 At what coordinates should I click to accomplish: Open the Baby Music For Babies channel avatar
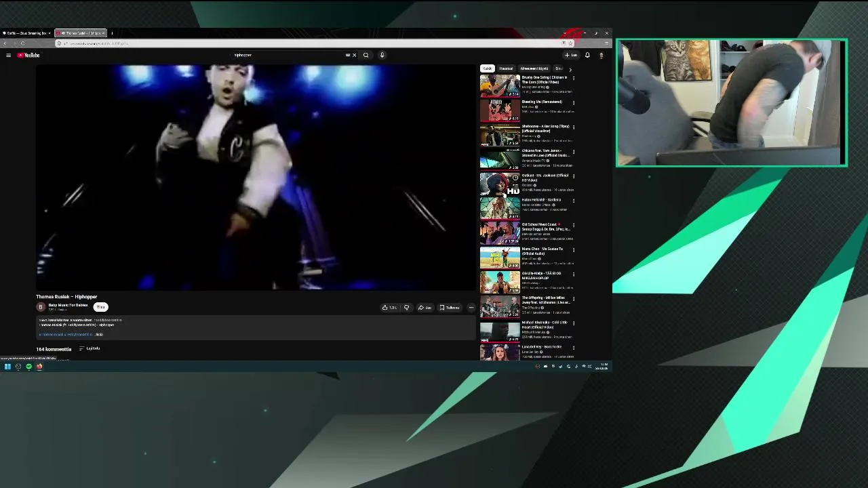tap(41, 307)
